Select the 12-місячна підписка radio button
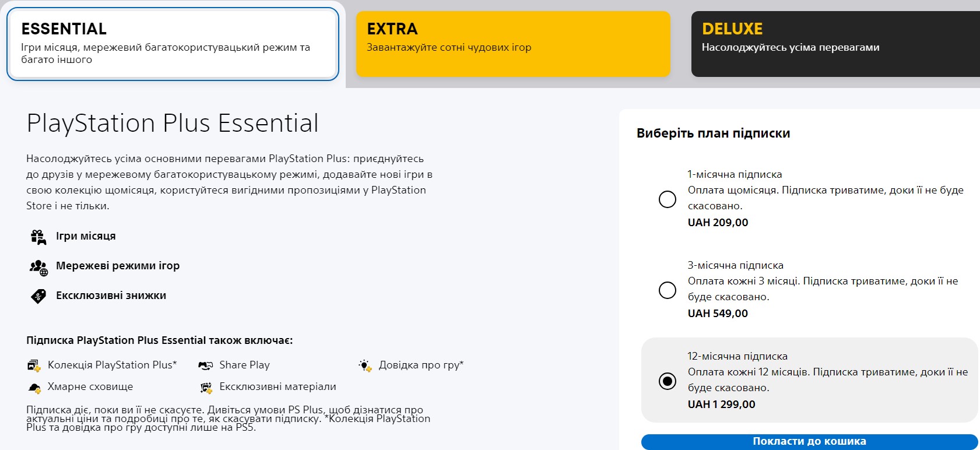This screenshot has width=980, height=450. click(x=667, y=381)
